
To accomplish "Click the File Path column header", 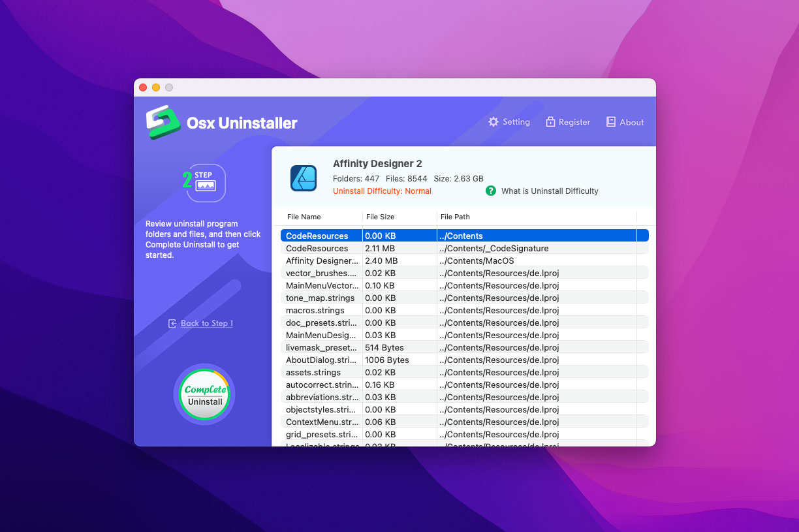I will click(x=455, y=217).
